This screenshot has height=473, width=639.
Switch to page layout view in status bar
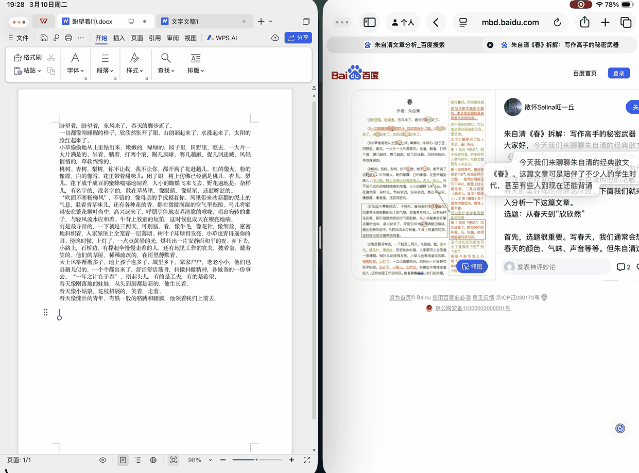[123, 459]
